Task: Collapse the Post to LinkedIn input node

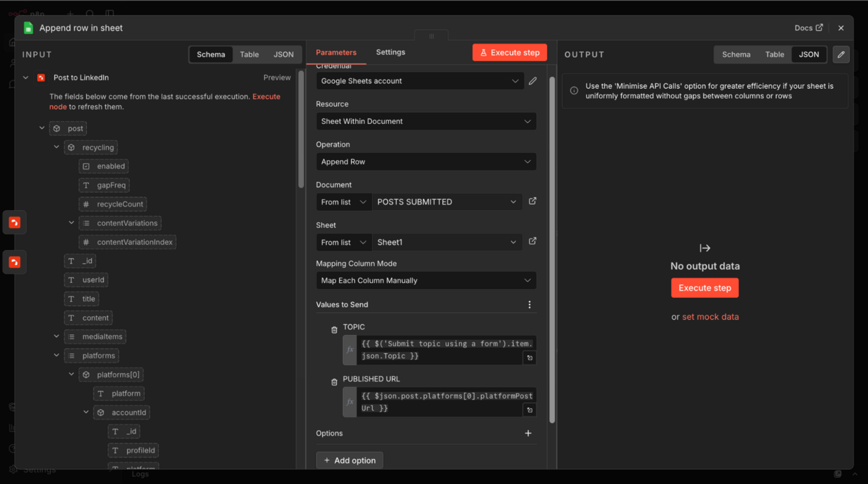Action: (26, 78)
